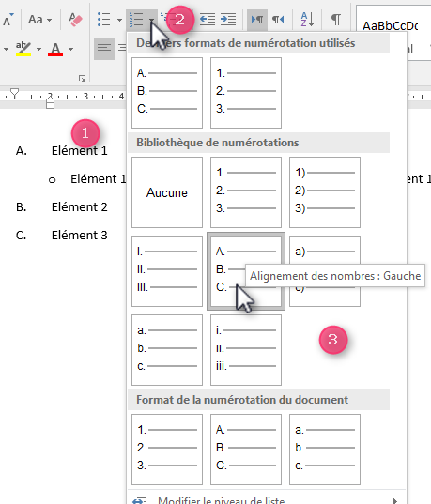
Task: Set left-to-right text direction
Action: [x=257, y=20]
